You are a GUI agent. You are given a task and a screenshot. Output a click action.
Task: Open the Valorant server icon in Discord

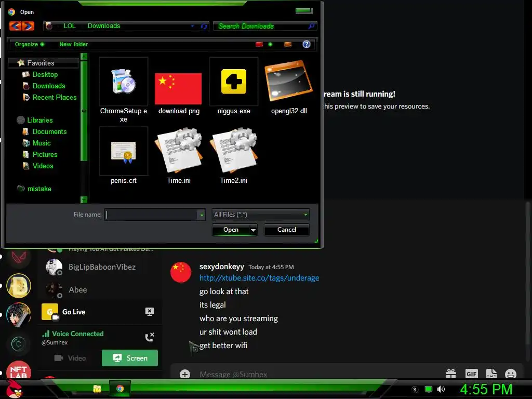19,258
